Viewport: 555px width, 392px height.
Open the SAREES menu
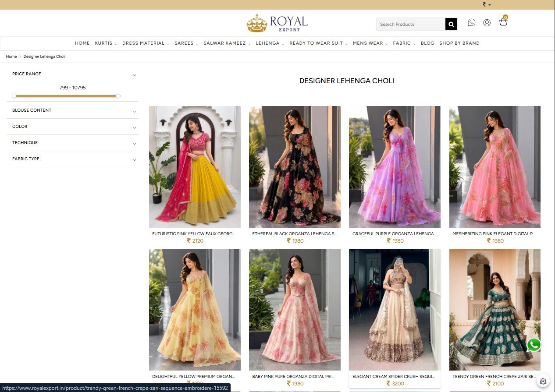click(186, 43)
